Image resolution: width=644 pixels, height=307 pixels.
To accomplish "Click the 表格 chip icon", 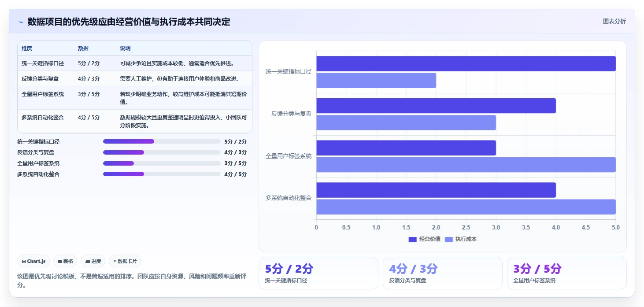I will tap(60, 261).
